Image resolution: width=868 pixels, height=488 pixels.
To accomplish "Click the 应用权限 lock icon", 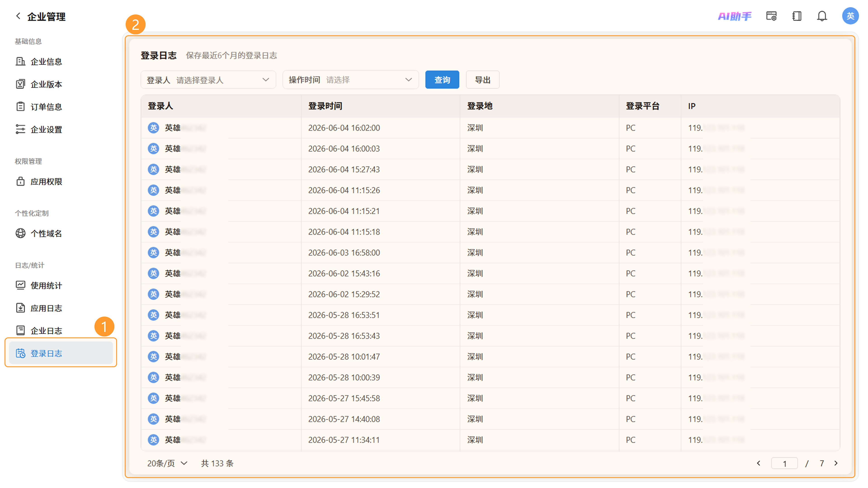I will [21, 181].
